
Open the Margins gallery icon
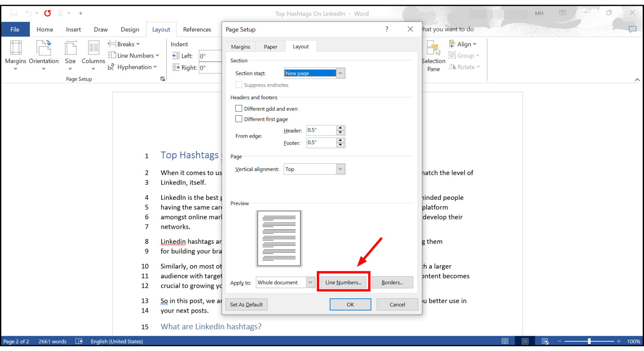point(16,48)
